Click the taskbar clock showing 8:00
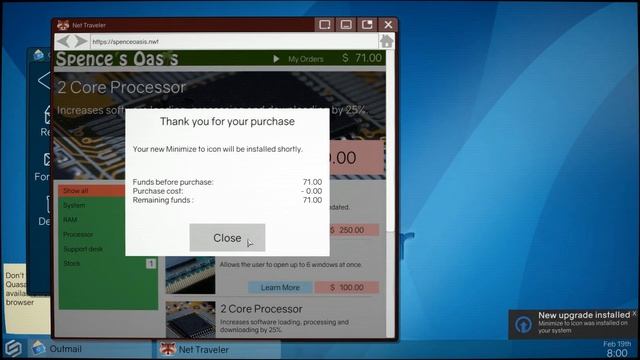Viewport: 640px width, 360px height. pos(617,353)
